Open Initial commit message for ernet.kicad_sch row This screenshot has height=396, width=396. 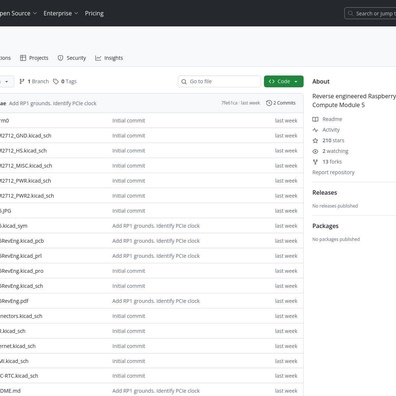tap(129, 346)
